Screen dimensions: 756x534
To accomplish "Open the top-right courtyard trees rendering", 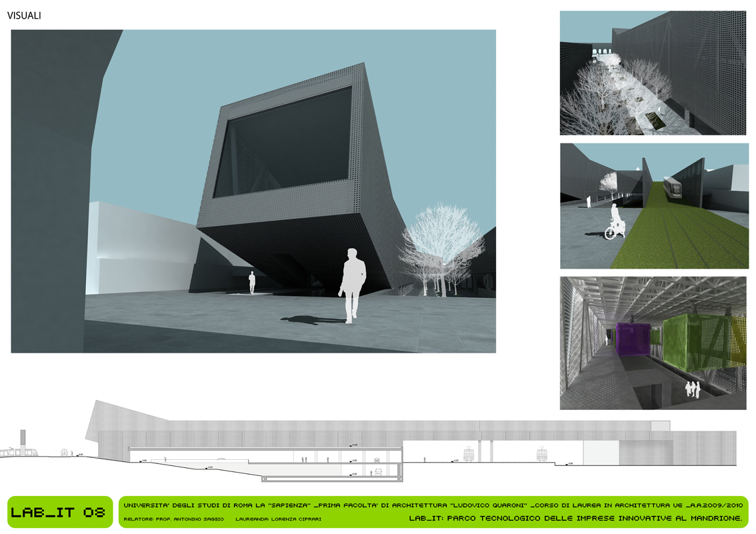I will click(653, 73).
